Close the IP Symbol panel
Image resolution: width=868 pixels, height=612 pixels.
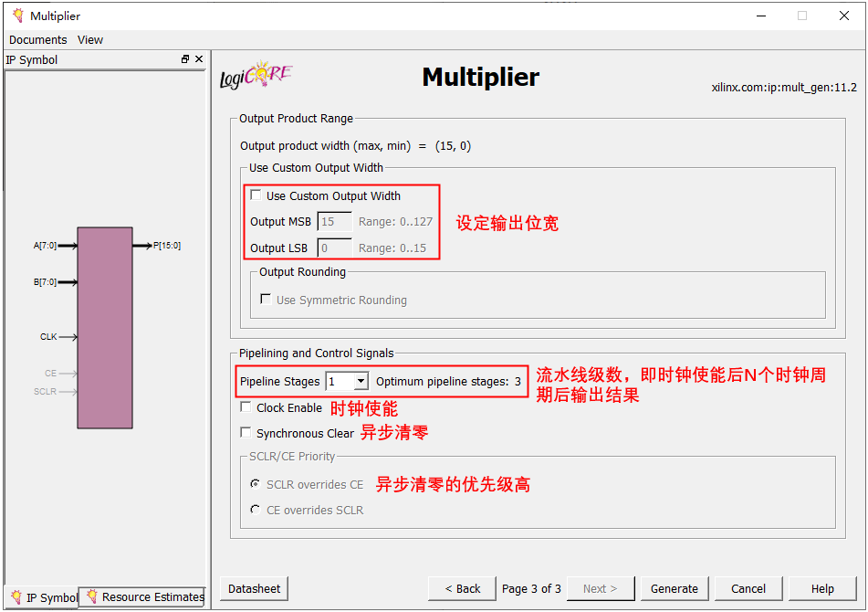(x=199, y=59)
